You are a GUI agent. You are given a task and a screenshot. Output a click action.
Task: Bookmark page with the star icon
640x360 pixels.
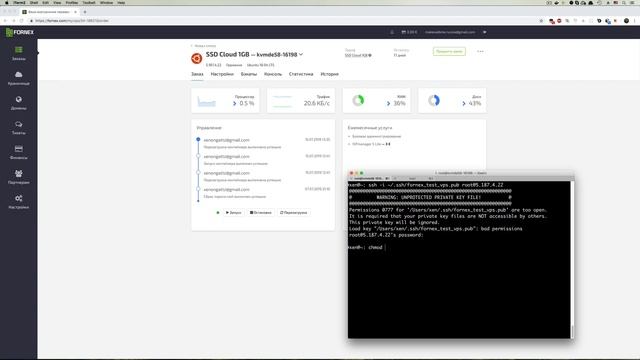(x=541, y=20)
